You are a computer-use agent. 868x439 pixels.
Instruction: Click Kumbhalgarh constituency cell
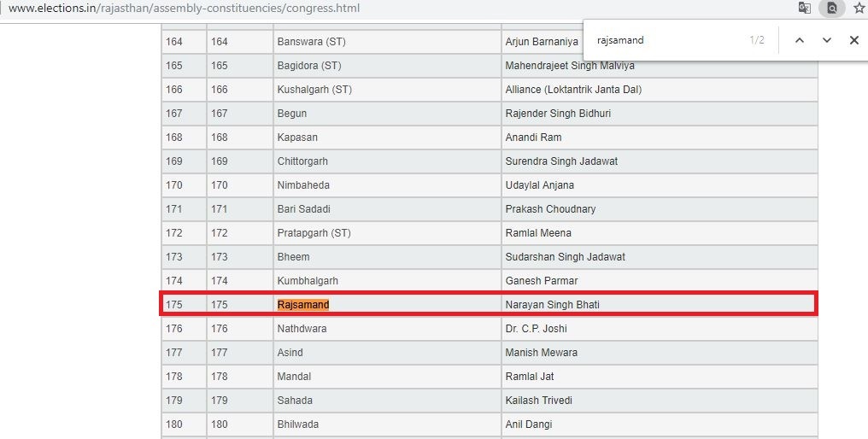click(x=308, y=281)
